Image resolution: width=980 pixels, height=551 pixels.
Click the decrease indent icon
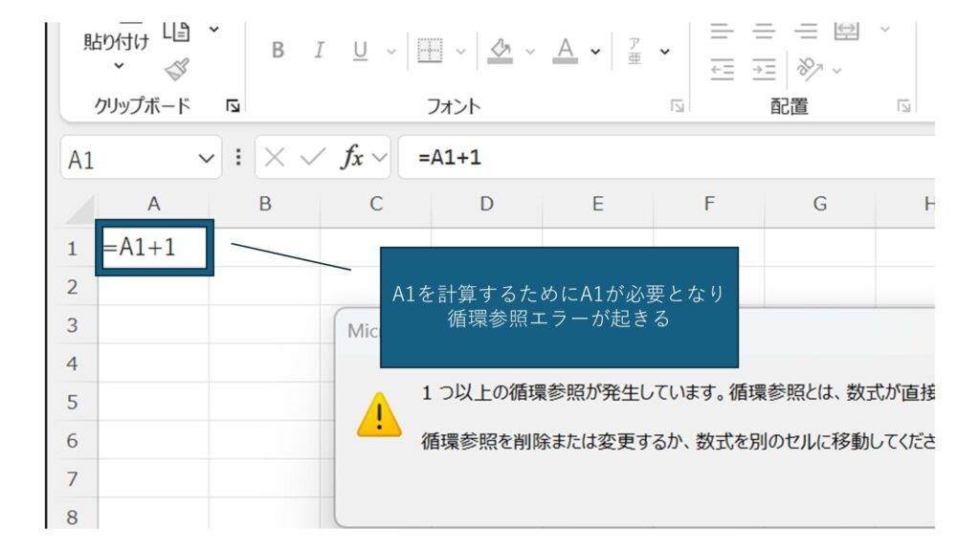pos(722,70)
